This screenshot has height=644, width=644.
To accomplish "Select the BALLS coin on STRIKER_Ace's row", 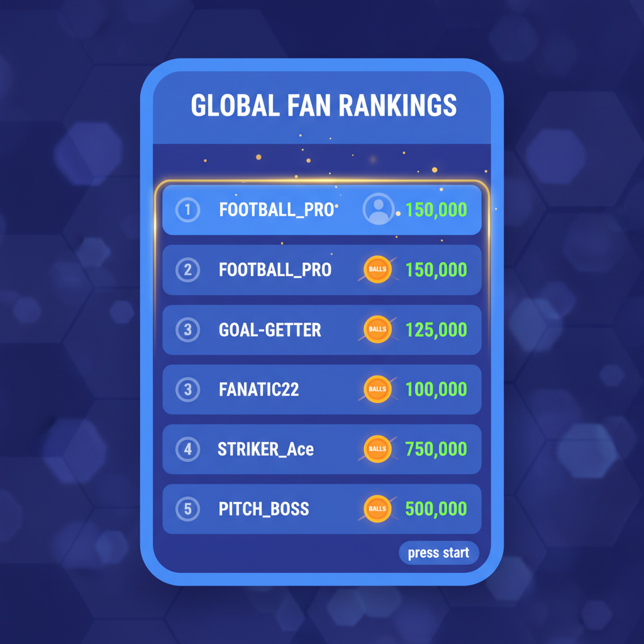I will (378, 449).
